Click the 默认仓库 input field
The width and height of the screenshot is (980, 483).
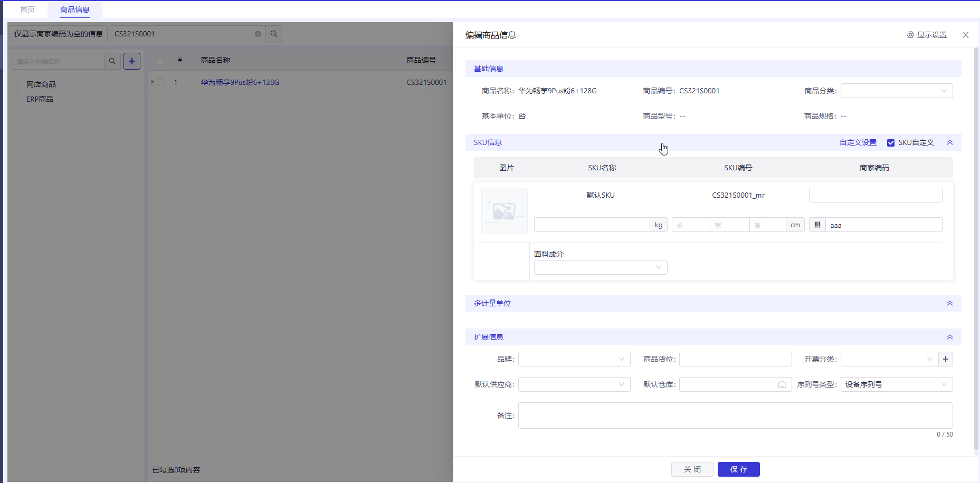pyautogui.click(x=736, y=384)
